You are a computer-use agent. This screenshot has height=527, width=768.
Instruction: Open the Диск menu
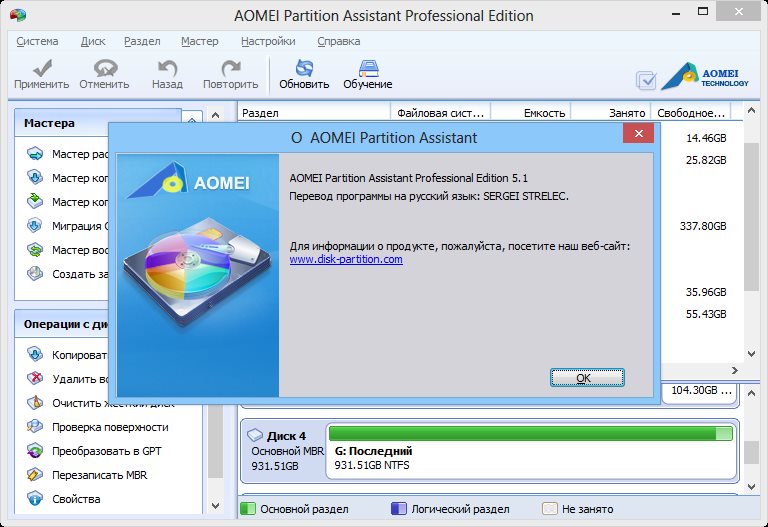pyautogui.click(x=93, y=41)
